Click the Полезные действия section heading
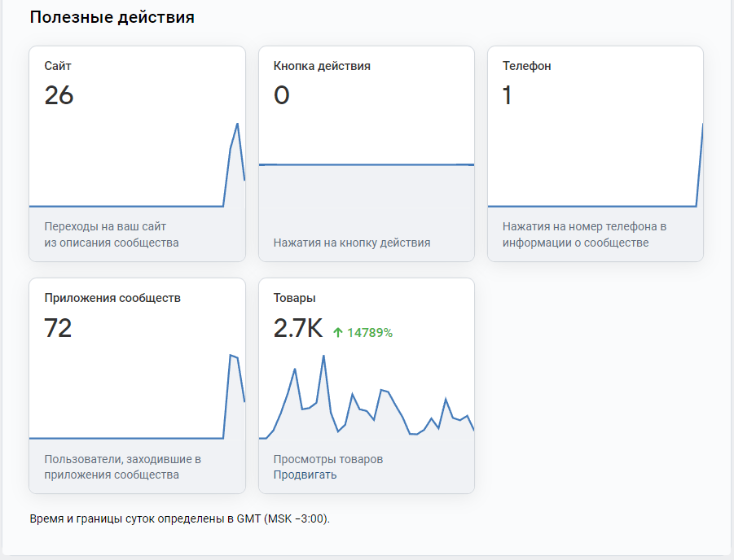Screen dimensions: 734x560 tap(112, 17)
